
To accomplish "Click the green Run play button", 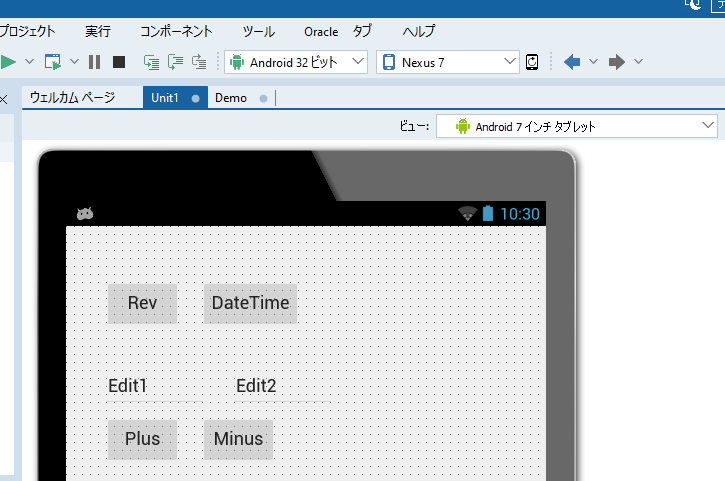I will pyautogui.click(x=8, y=62).
